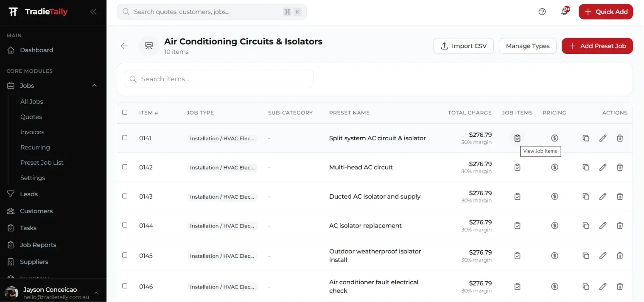Tick the checkbox for item 0145
The height and width of the screenshot is (302, 644).
(125, 255)
